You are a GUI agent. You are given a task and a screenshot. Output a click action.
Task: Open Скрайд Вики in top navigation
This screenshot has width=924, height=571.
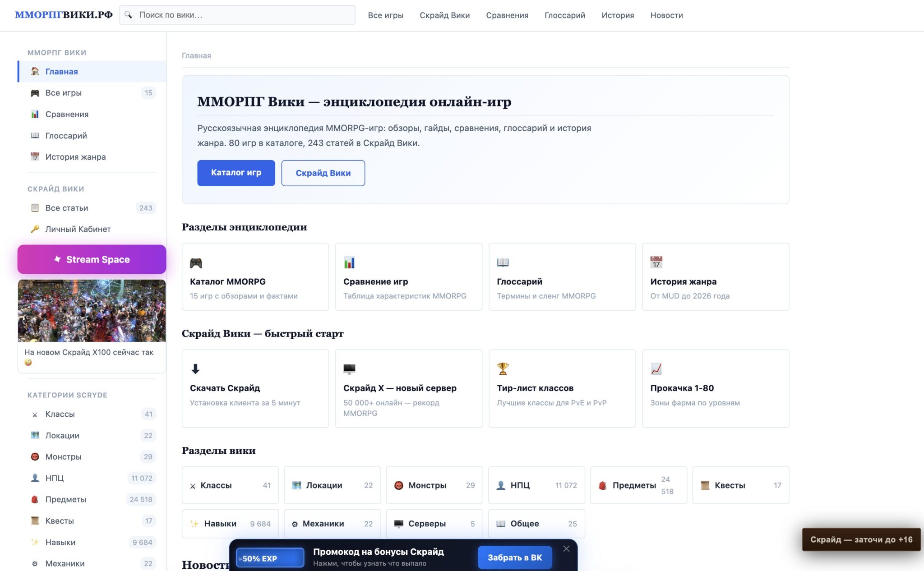(x=444, y=15)
